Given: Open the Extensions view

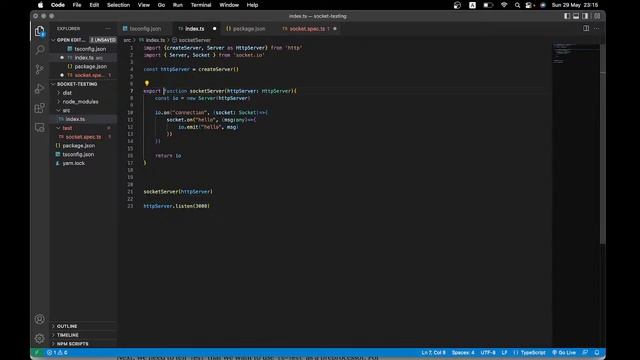Looking at the screenshot, I should point(40,108).
